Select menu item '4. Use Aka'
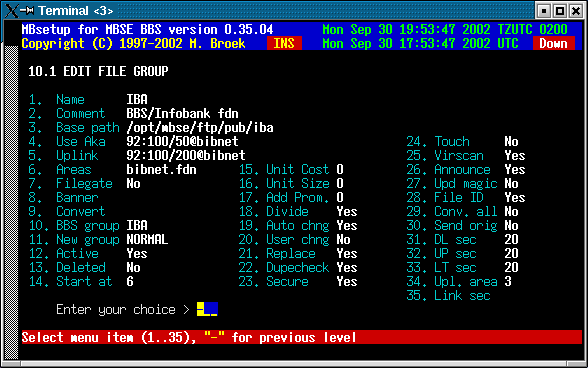 (67, 141)
